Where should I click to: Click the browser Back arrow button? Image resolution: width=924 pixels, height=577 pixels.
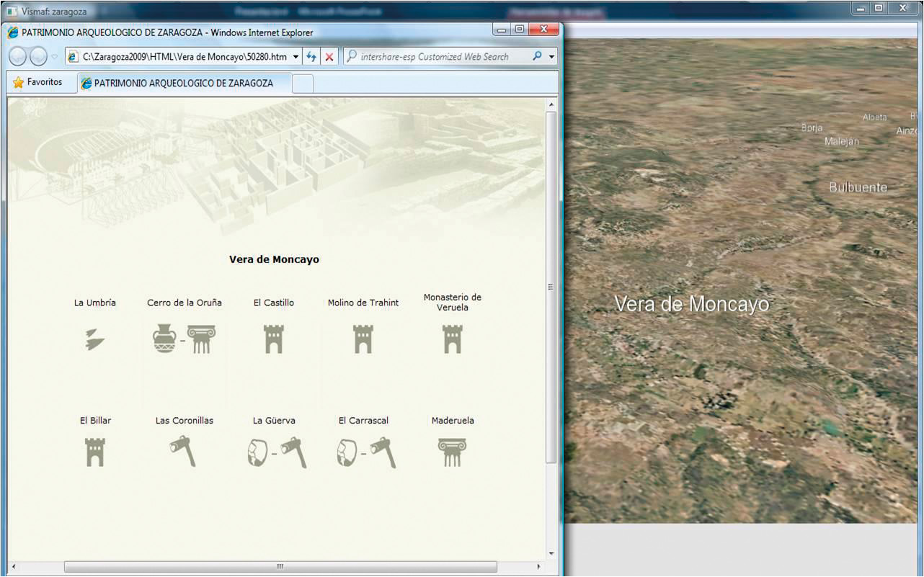pos(18,56)
